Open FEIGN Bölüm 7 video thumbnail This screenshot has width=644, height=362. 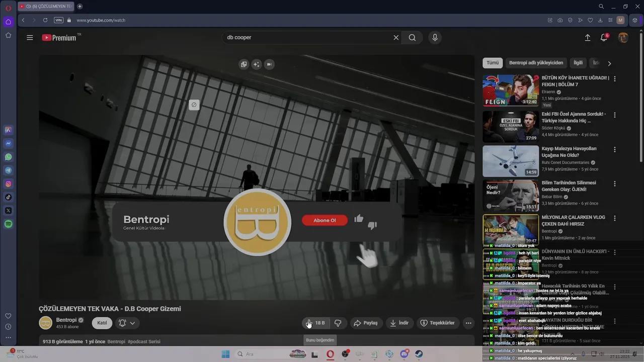(511, 90)
